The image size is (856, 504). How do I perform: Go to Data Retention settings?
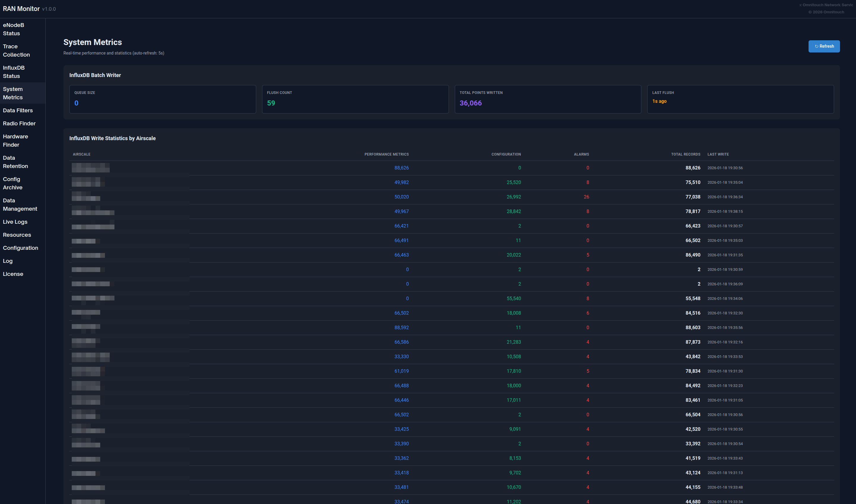[15, 162]
